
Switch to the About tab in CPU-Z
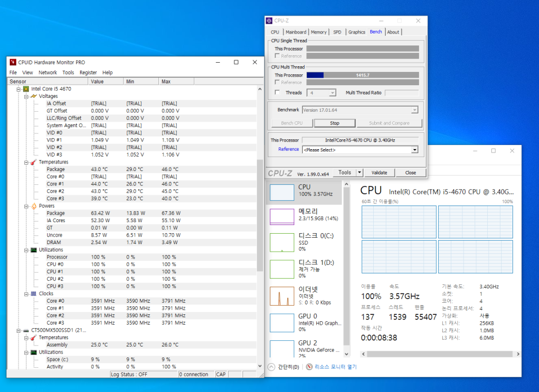[x=393, y=32]
